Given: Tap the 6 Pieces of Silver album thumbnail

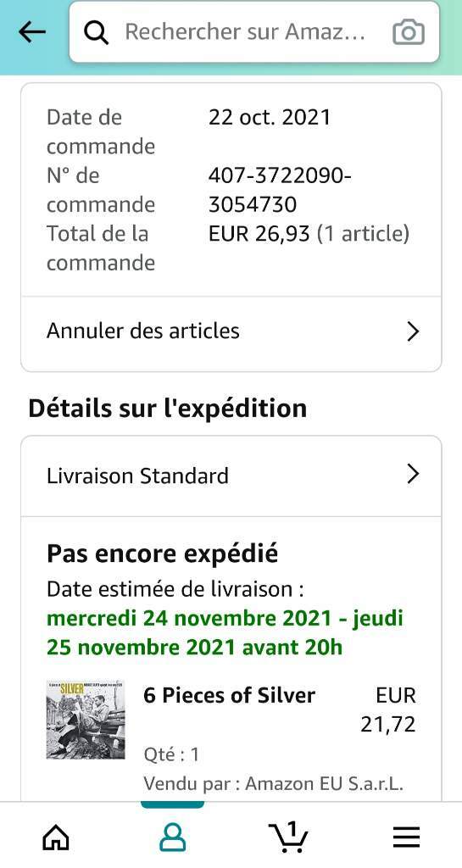Looking at the screenshot, I should [x=86, y=720].
